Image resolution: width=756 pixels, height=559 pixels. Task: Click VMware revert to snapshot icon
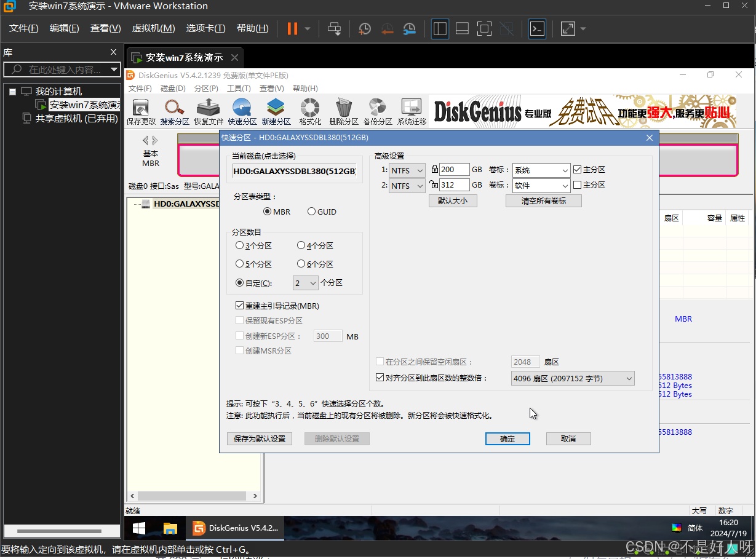pos(387,28)
